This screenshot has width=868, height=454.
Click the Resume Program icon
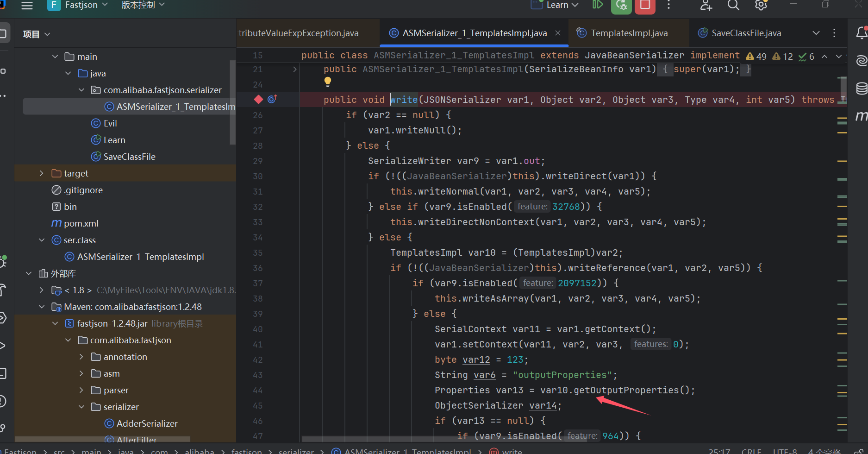pos(598,5)
